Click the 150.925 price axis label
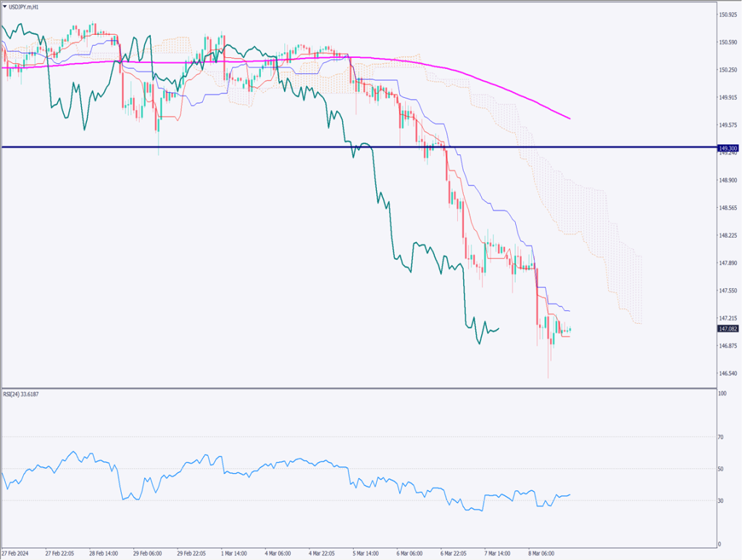 [728, 15]
